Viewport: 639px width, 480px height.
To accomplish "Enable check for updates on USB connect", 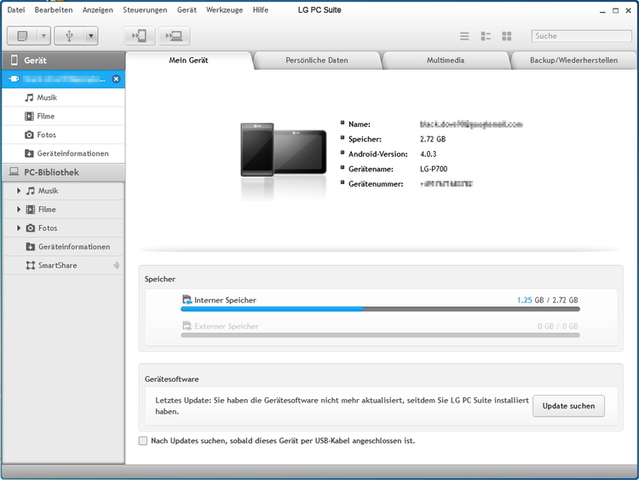I will [143, 441].
